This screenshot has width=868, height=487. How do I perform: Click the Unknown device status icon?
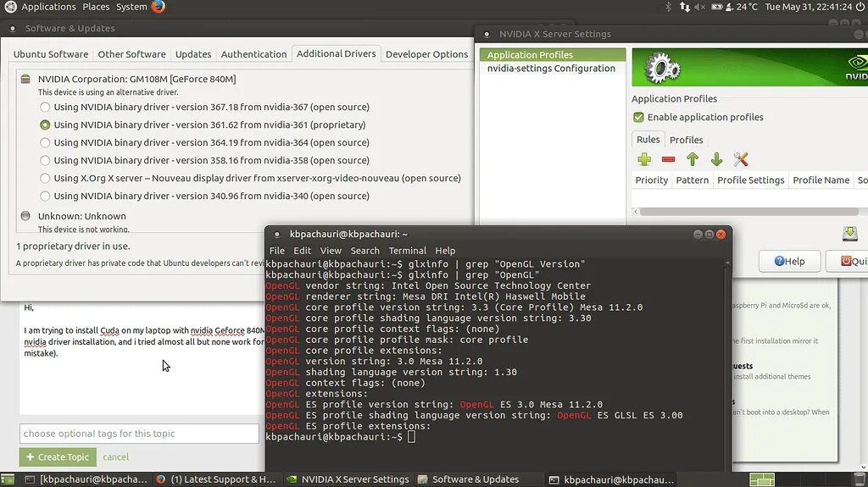25,216
